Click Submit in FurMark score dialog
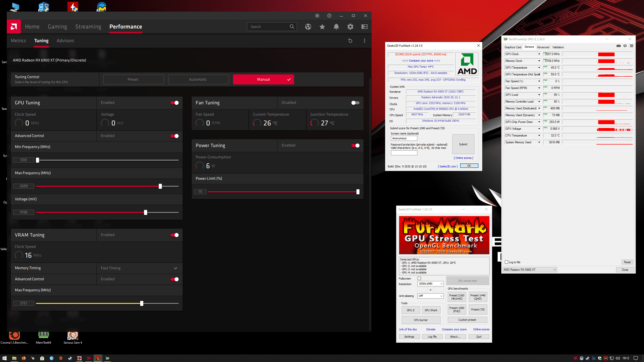 [463, 144]
